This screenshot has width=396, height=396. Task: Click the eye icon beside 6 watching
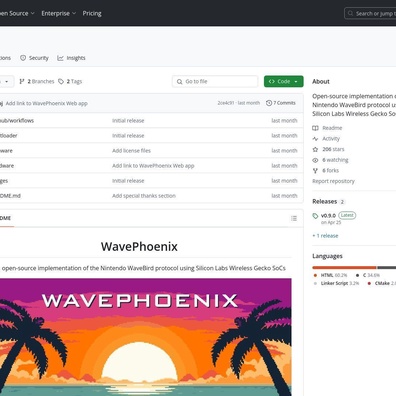(315, 160)
